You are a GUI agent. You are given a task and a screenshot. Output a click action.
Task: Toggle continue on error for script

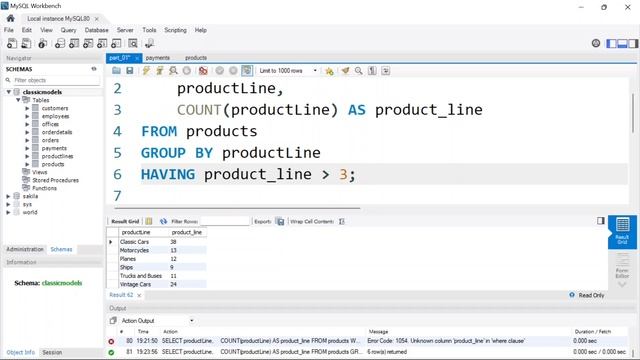tap(203, 71)
